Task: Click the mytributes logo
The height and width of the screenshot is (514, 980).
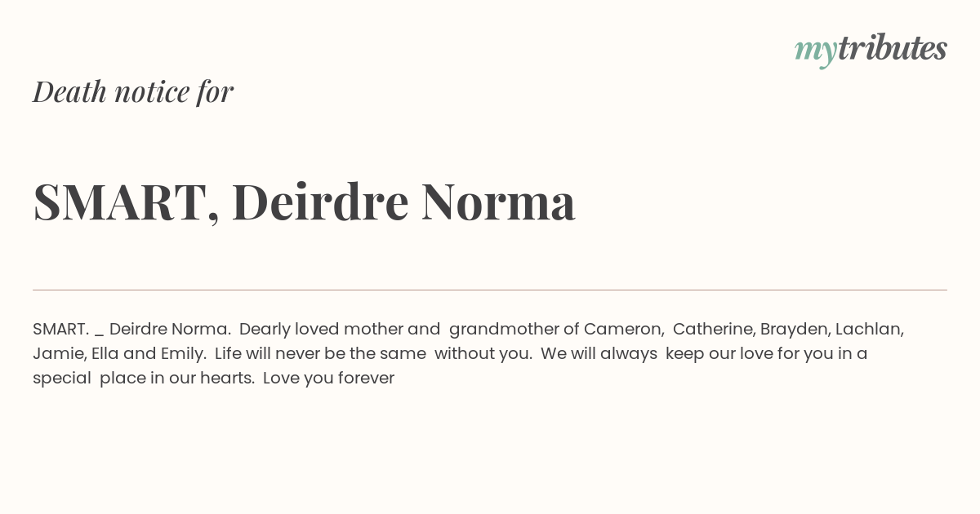Action: 871,49
